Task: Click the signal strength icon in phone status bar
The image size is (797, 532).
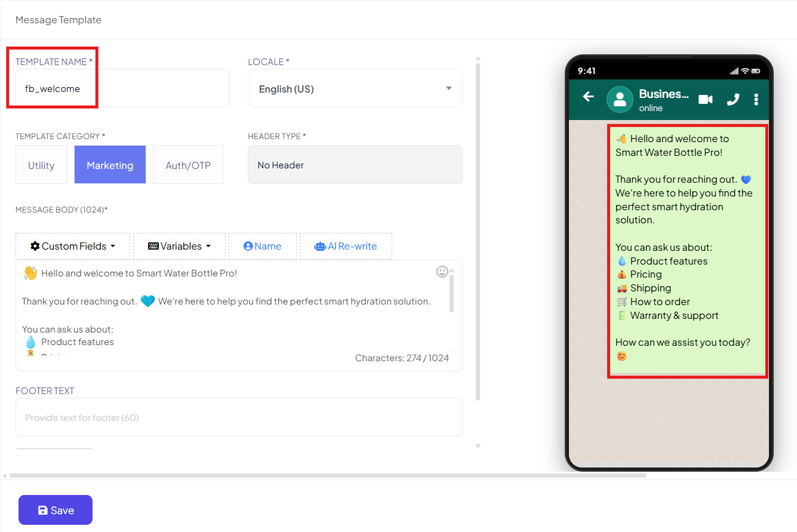Action: click(x=734, y=71)
